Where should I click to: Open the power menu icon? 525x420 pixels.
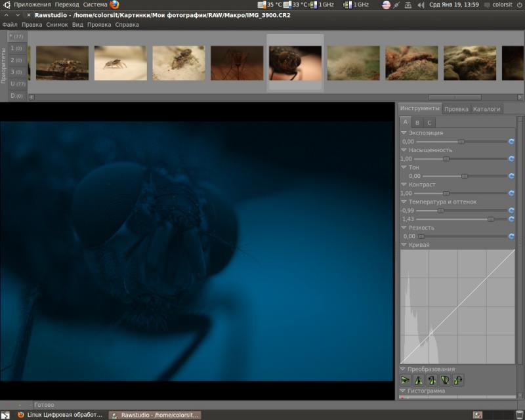click(x=519, y=5)
